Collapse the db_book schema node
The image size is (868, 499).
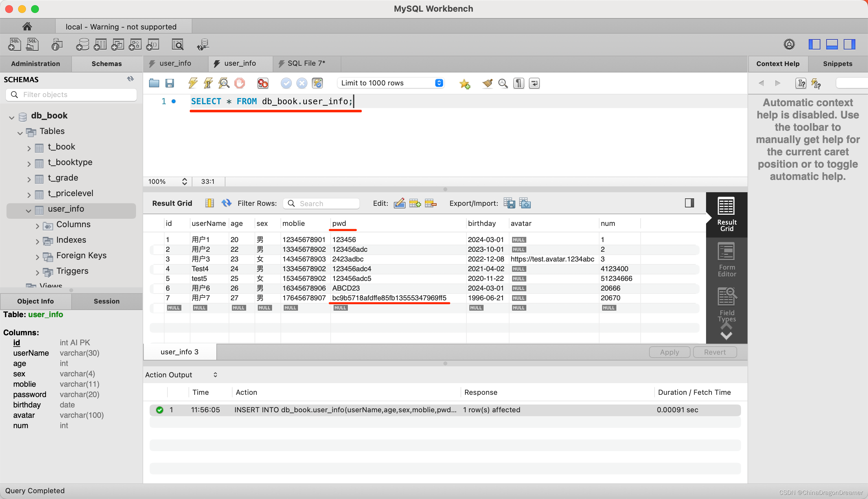click(12, 117)
